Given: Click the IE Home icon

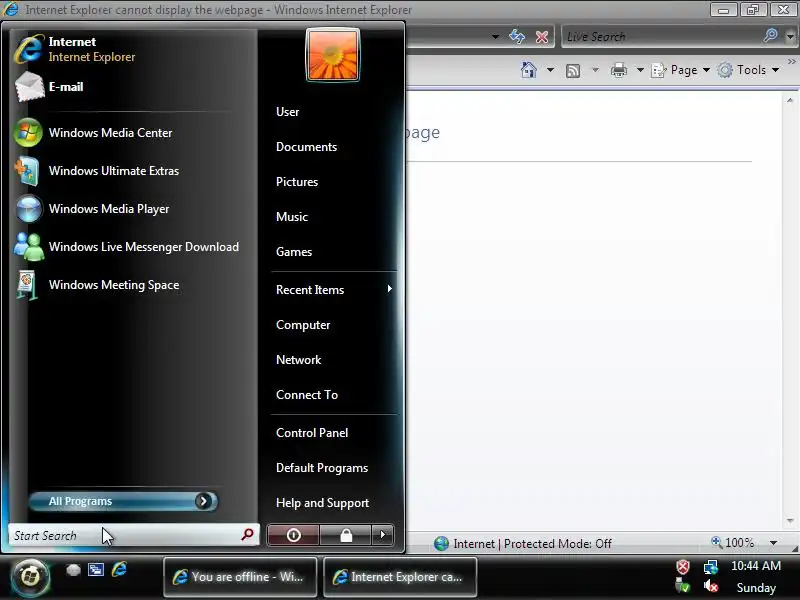Looking at the screenshot, I should (529, 70).
